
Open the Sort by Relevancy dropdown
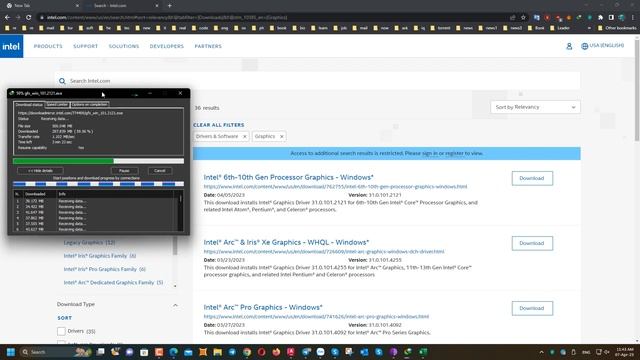(x=535, y=107)
